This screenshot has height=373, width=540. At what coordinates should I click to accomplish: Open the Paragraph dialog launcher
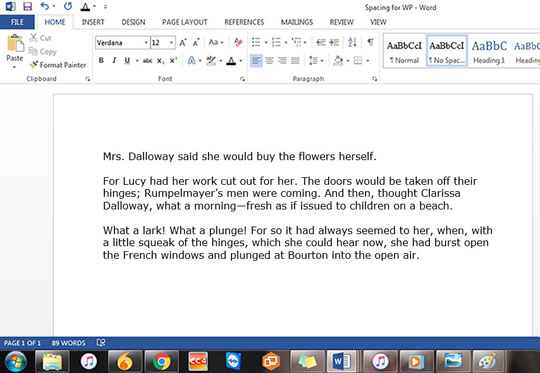(374, 79)
